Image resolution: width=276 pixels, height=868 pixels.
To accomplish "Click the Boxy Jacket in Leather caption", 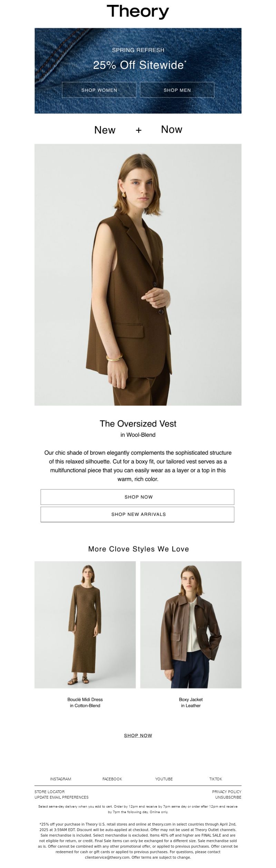I will tap(191, 702).
